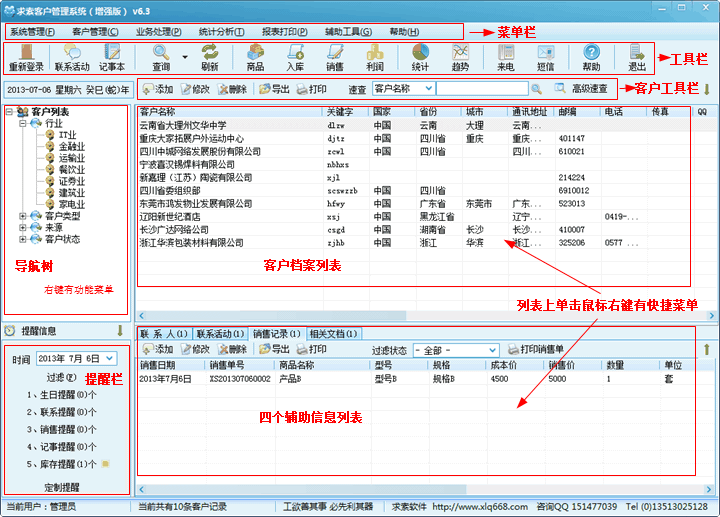Open the 入库 stock-in icon
The width and height of the screenshot is (720, 517).
[x=295, y=57]
